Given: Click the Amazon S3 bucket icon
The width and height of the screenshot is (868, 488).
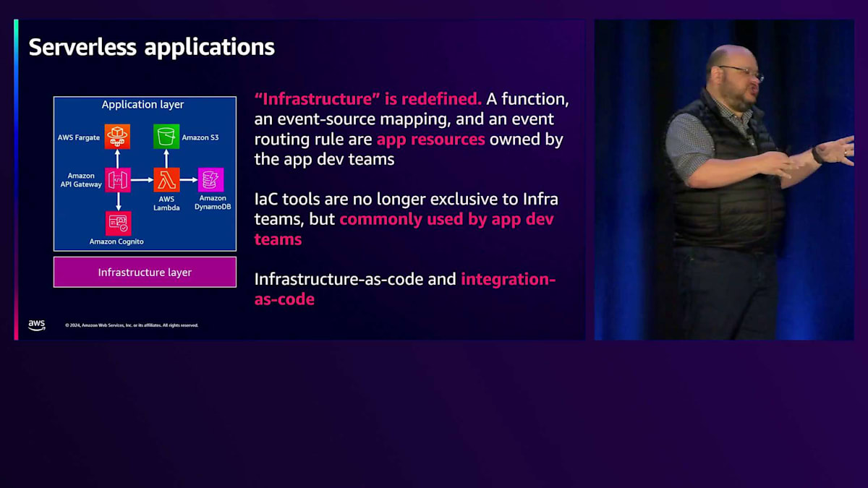Looking at the screenshot, I should click(166, 136).
